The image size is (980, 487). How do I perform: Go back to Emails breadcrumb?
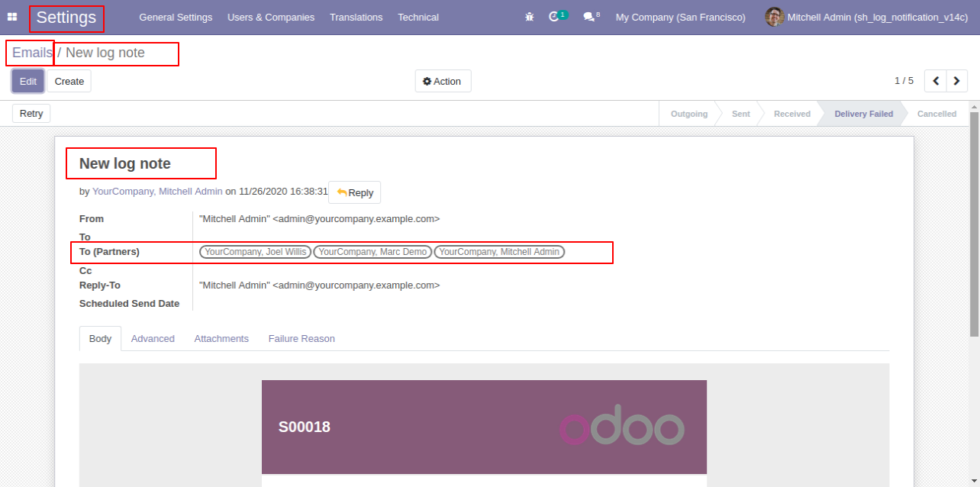33,53
